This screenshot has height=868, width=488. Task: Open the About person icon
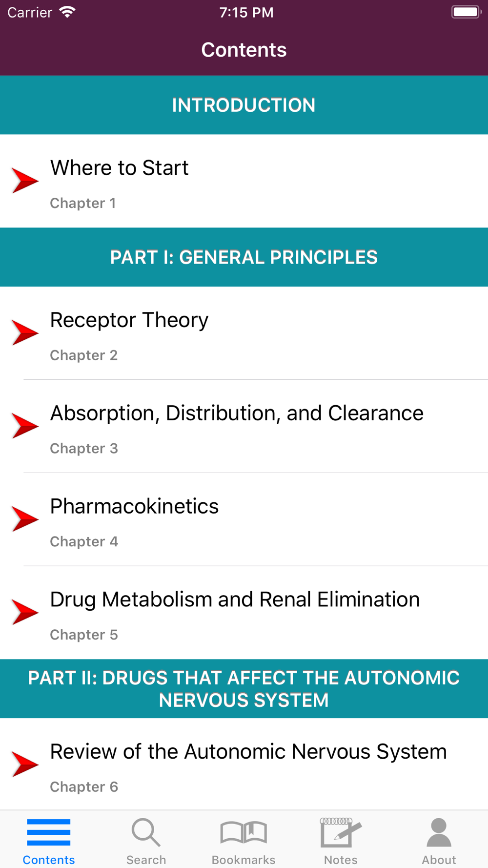[x=439, y=832]
